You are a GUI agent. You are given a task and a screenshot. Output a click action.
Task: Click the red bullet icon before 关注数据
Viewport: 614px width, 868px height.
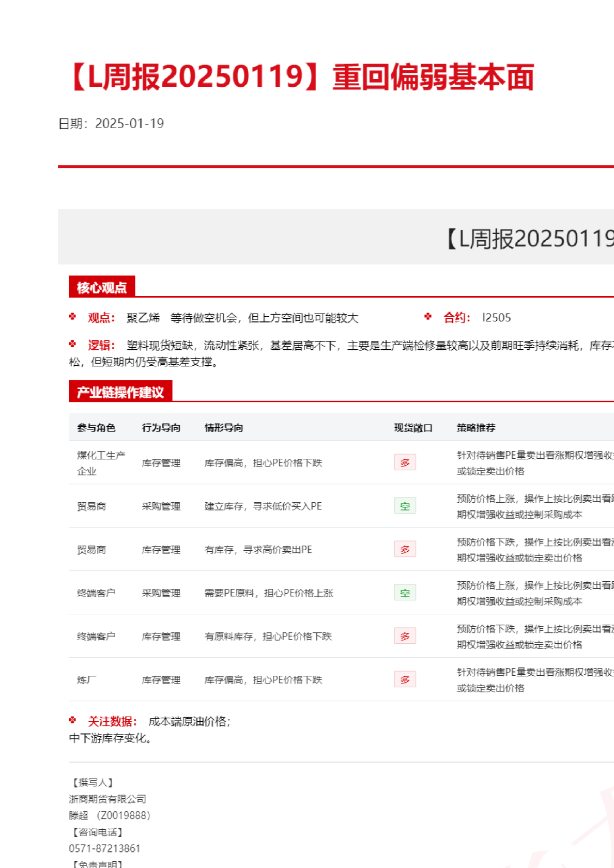coord(72,720)
